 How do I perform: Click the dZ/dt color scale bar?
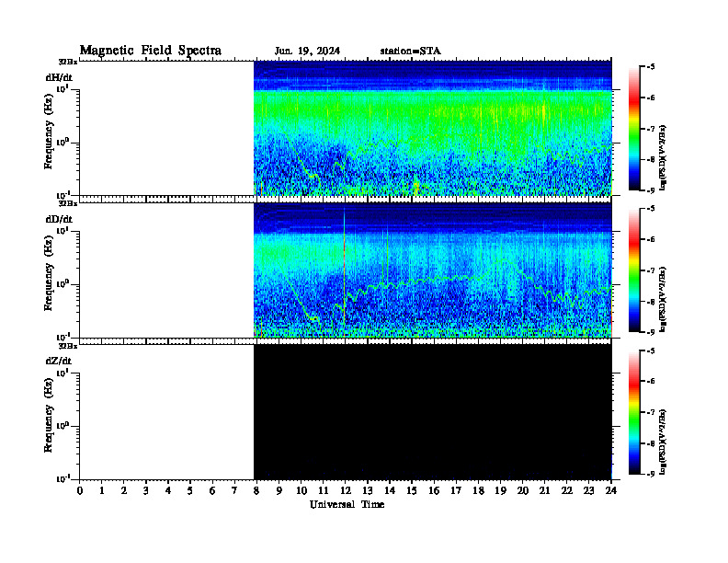coord(633,412)
